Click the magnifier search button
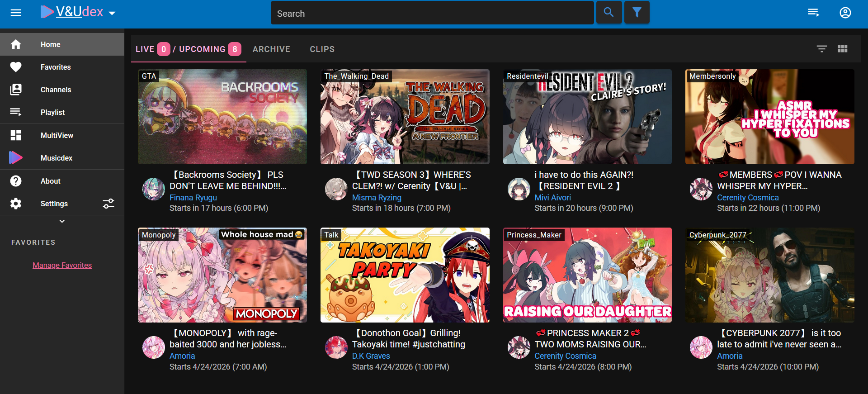The width and height of the screenshot is (868, 394). tap(609, 13)
